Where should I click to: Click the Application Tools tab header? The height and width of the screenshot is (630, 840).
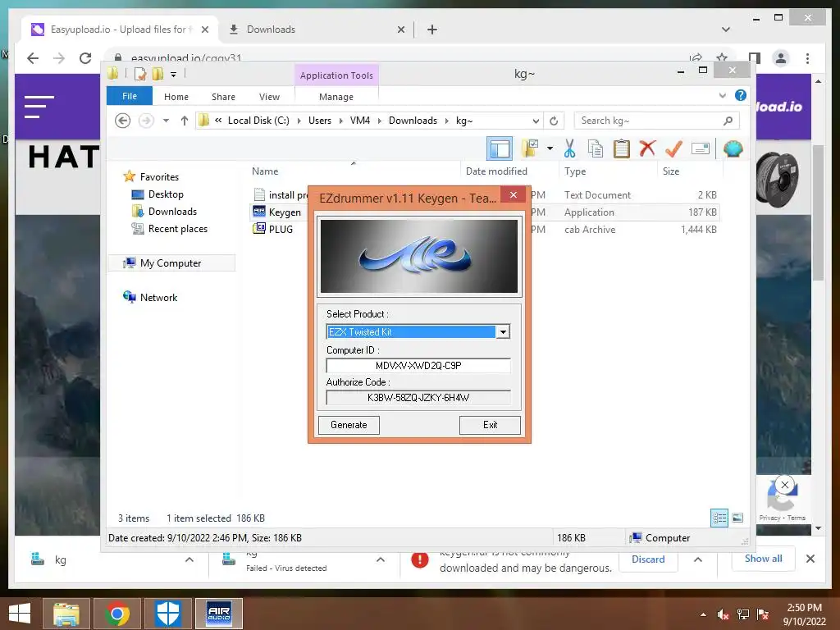[336, 75]
